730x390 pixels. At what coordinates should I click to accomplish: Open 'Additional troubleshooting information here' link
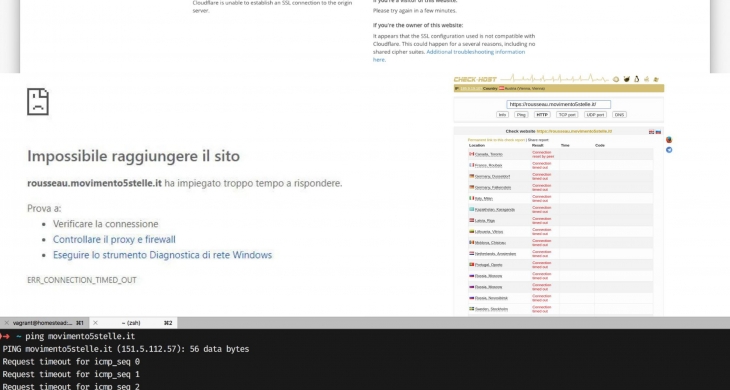449,55
